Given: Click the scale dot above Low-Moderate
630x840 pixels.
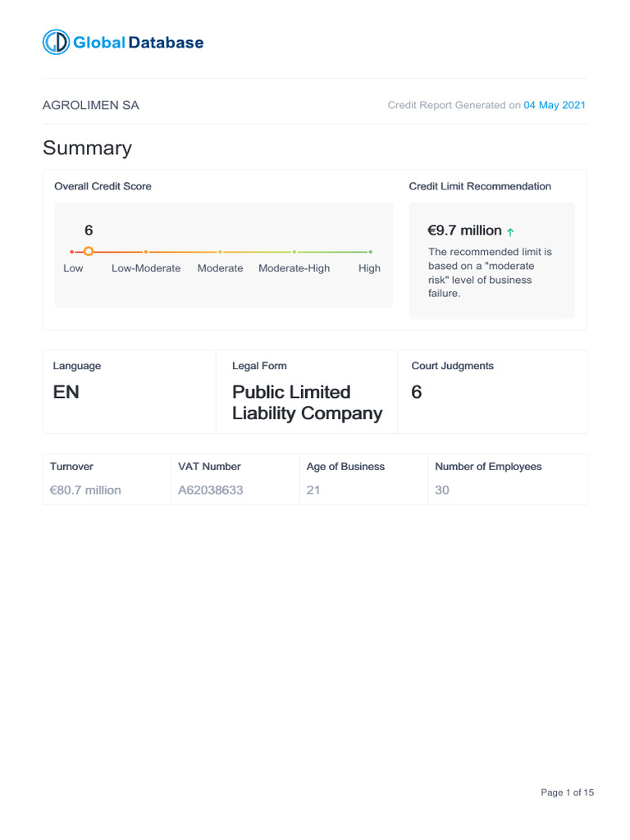Looking at the screenshot, I should pyautogui.click(x=146, y=252).
